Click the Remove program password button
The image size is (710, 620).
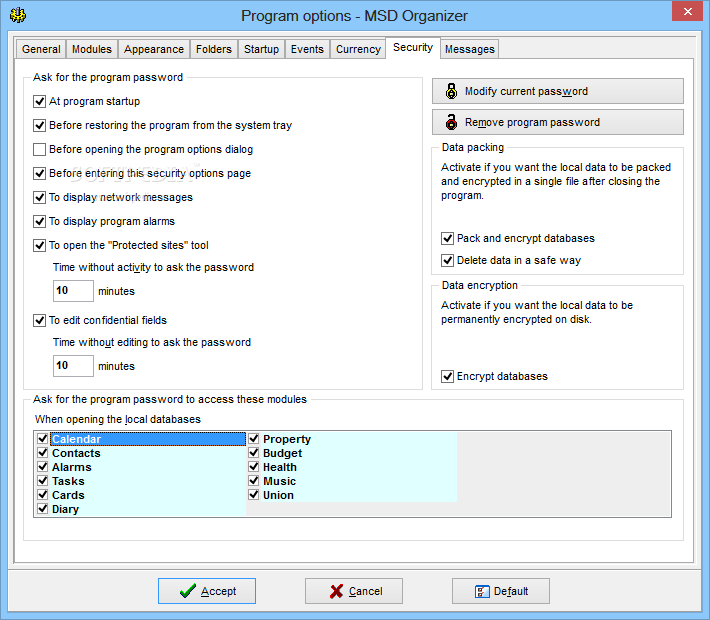pyautogui.click(x=558, y=122)
